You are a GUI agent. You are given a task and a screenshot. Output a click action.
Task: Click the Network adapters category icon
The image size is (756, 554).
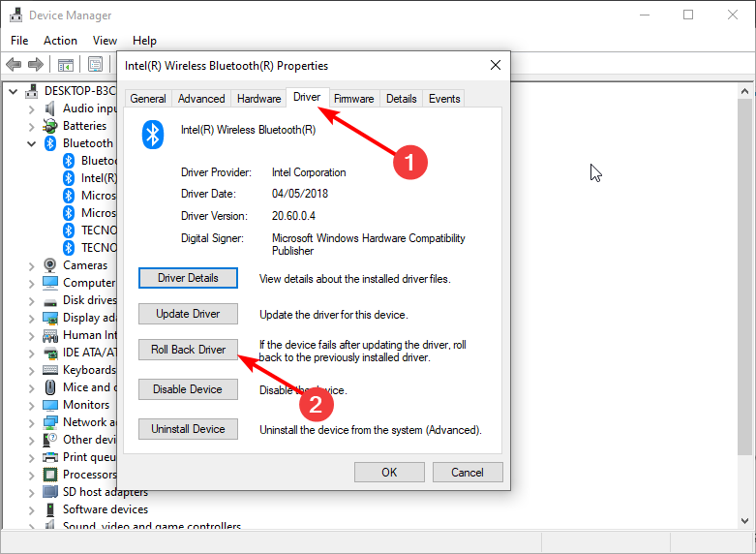click(x=50, y=422)
